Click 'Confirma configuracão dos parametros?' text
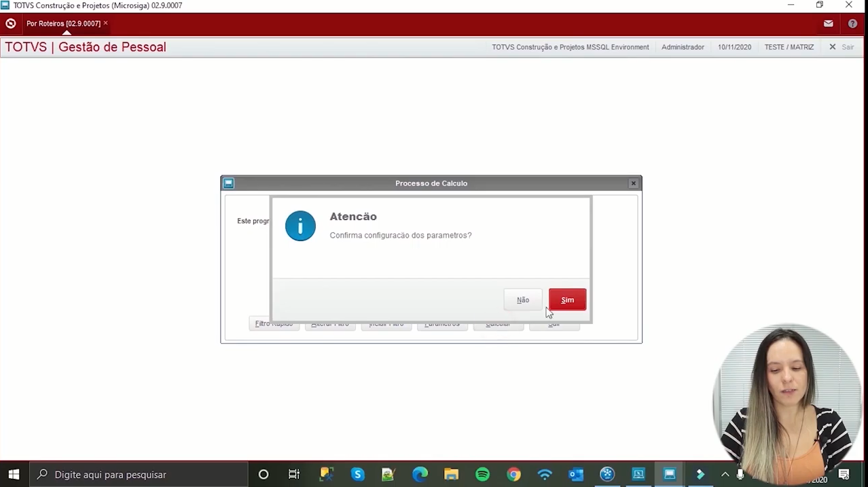Image resolution: width=868 pixels, height=487 pixels. pos(401,235)
